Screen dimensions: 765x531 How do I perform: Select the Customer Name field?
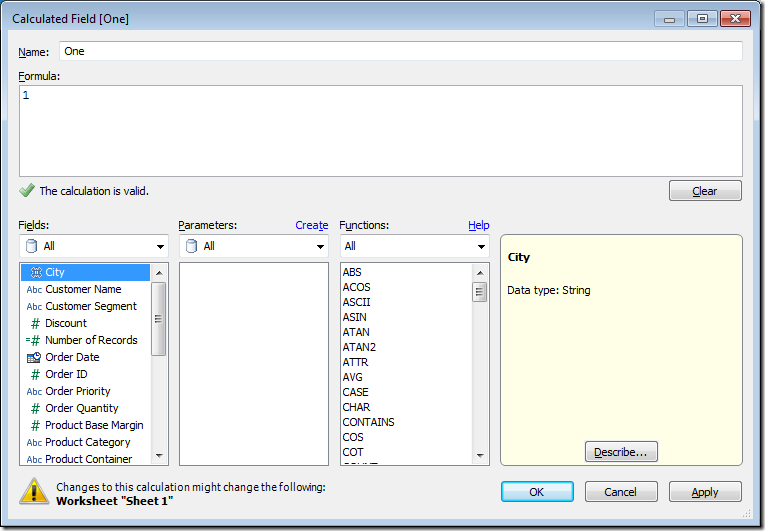(x=85, y=289)
